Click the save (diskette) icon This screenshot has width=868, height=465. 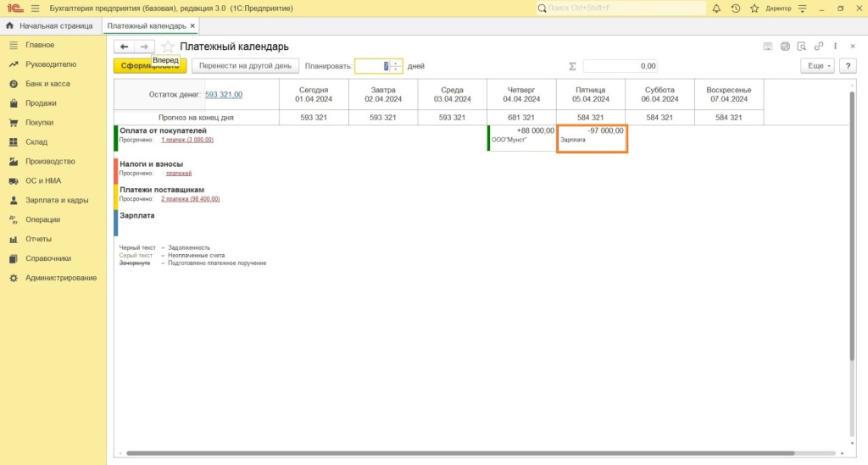(768, 47)
